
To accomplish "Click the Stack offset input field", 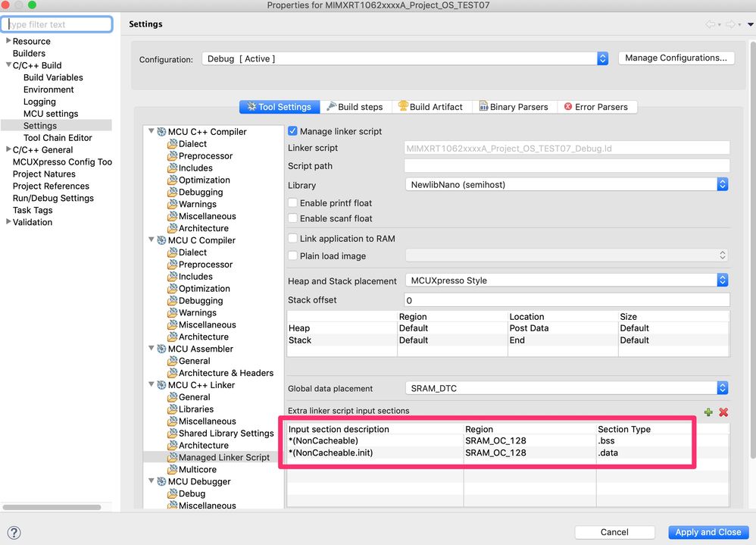I will (x=567, y=300).
